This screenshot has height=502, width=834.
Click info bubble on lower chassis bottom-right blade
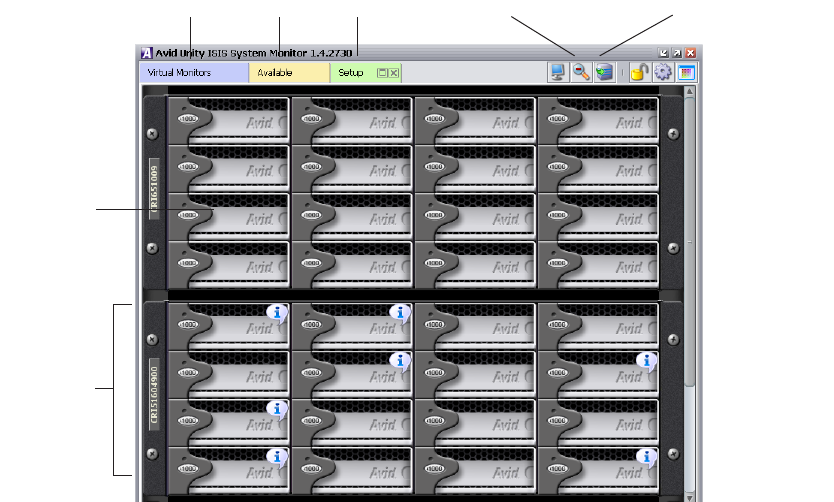tap(647, 457)
